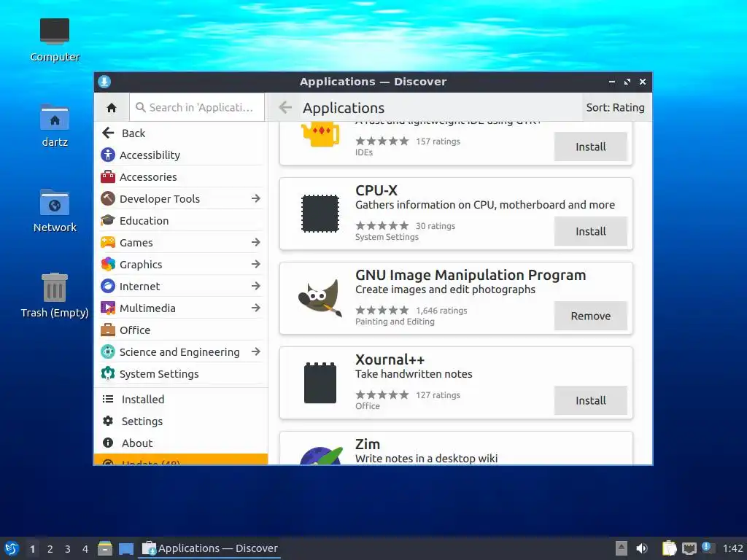Install CPU-X

tap(590, 231)
